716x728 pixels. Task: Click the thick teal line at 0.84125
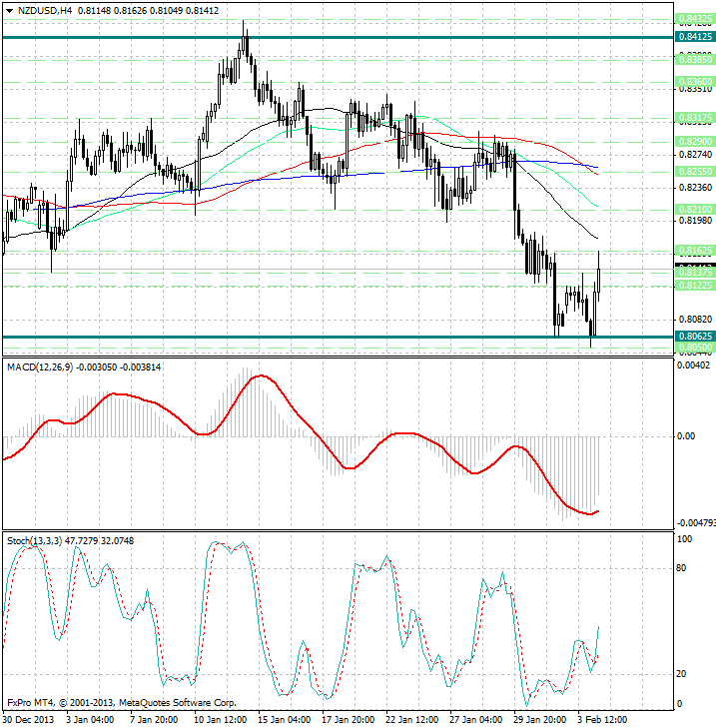[x=339, y=37]
